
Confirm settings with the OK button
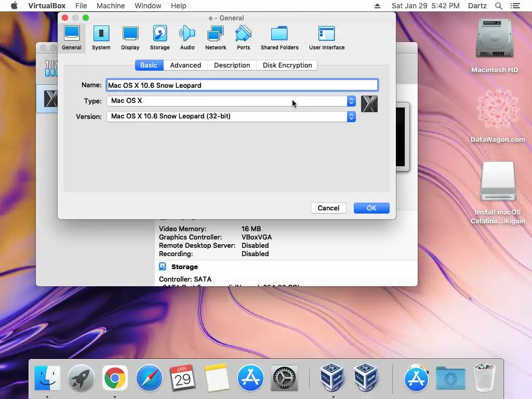(371, 208)
